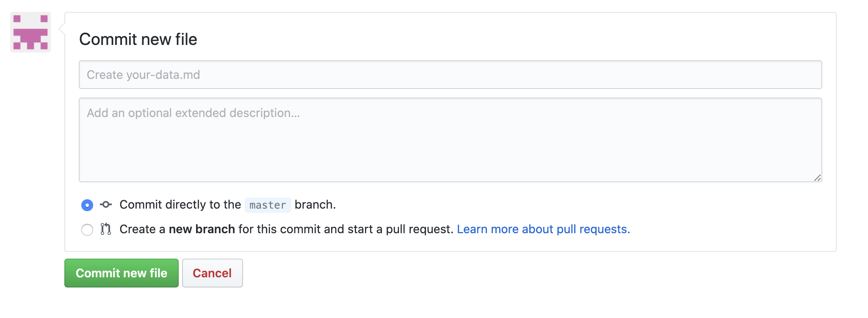Click the bold 'new branch' label text
The image size is (868, 318).
click(x=202, y=229)
